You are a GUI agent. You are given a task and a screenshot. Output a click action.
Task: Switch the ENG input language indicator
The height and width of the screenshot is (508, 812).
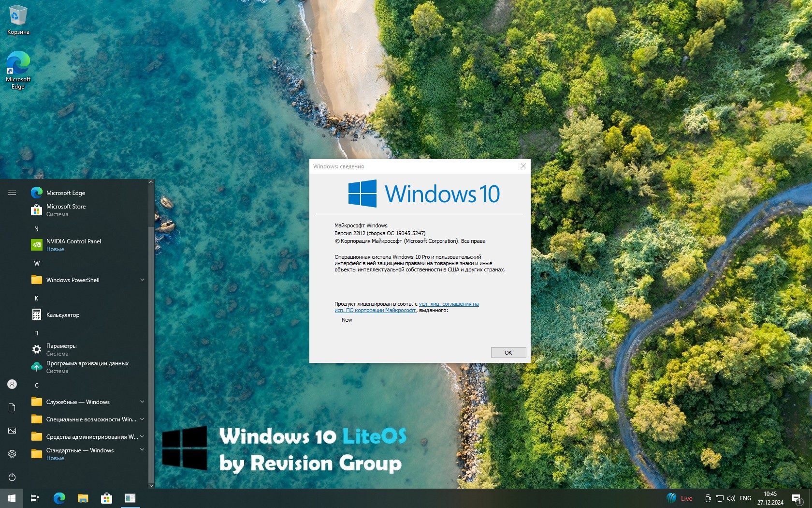coord(746,498)
